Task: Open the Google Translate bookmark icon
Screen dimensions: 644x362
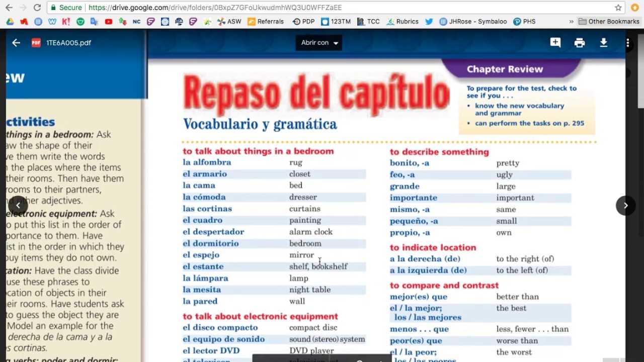Action: tap(94, 22)
